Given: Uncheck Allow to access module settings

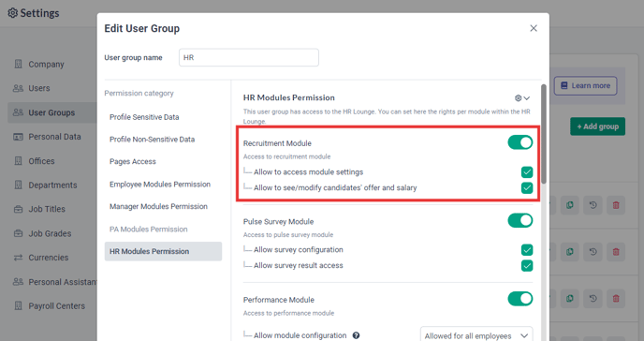Looking at the screenshot, I should pos(527,172).
